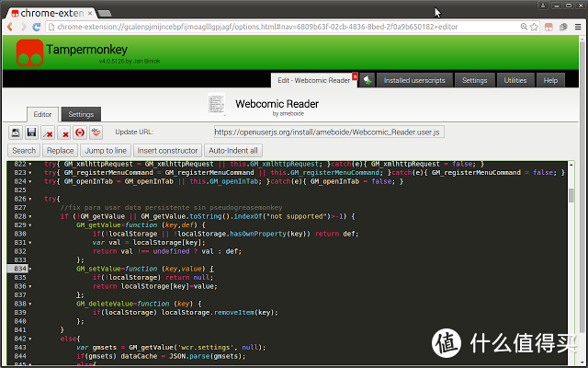
Task: Click the Spanish comment on line 827
Action: click(172, 208)
